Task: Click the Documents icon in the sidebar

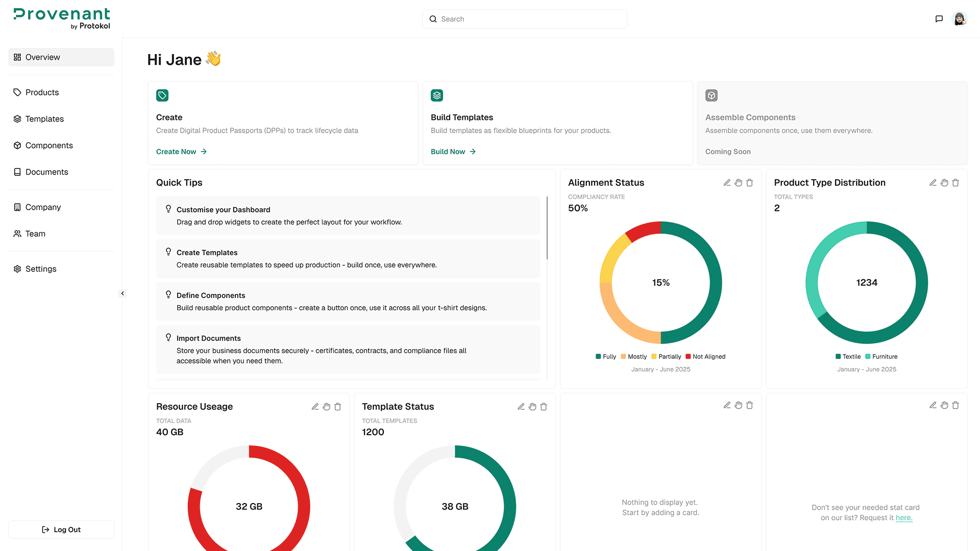Action: tap(17, 172)
